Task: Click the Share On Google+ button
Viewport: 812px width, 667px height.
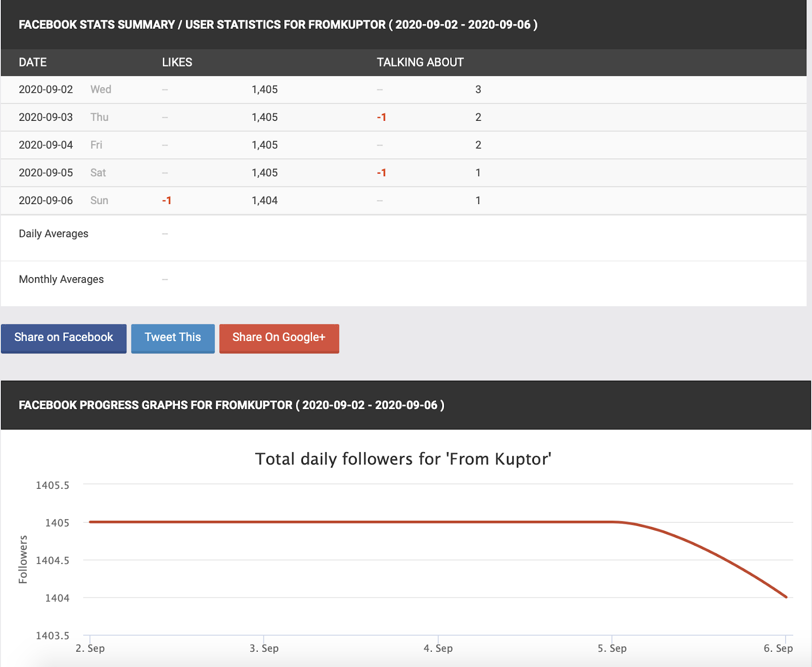Action: (x=279, y=338)
